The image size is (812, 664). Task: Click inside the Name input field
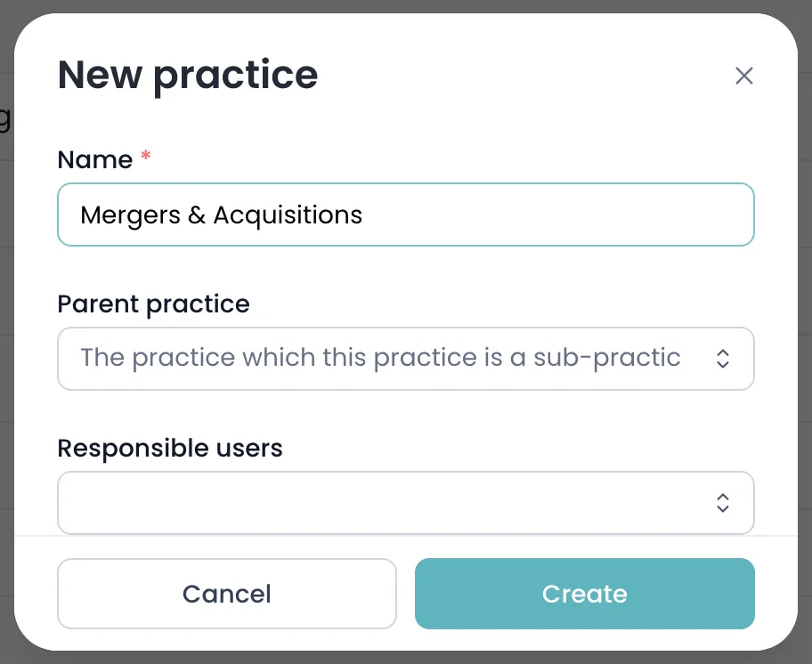coord(405,215)
